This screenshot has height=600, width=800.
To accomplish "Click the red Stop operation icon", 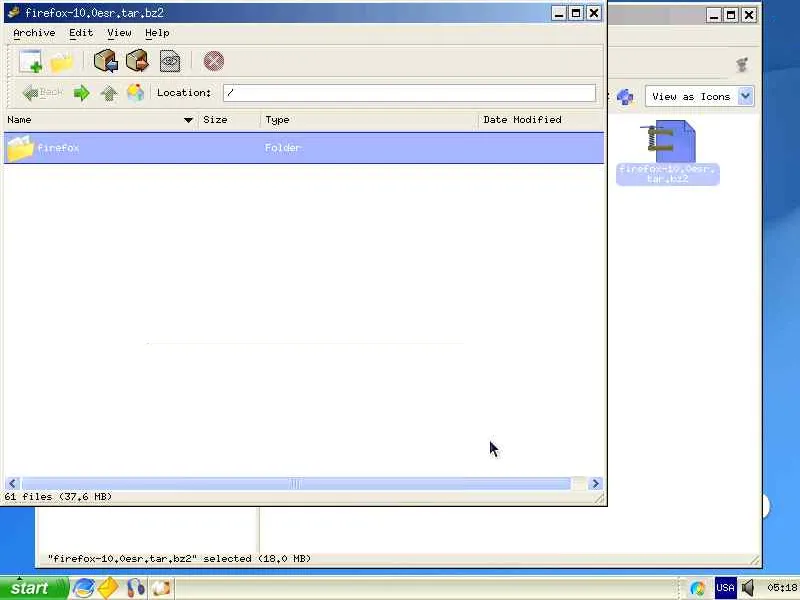I will tap(214, 61).
